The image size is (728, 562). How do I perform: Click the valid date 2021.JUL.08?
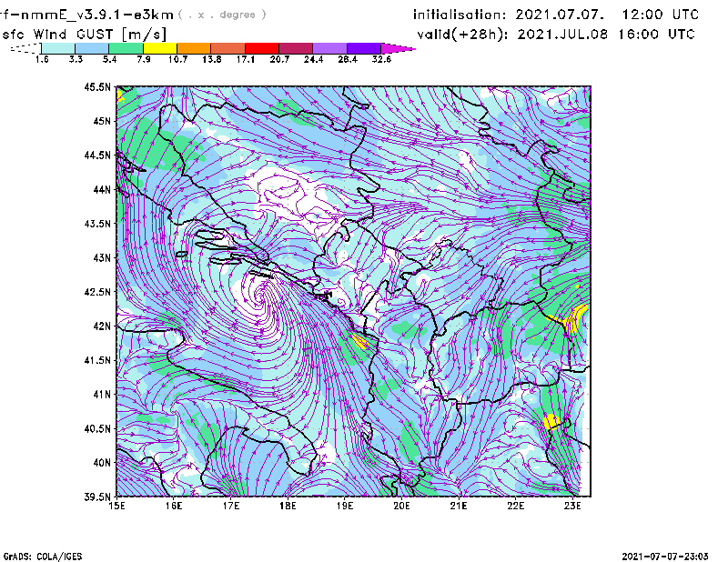pos(562,35)
